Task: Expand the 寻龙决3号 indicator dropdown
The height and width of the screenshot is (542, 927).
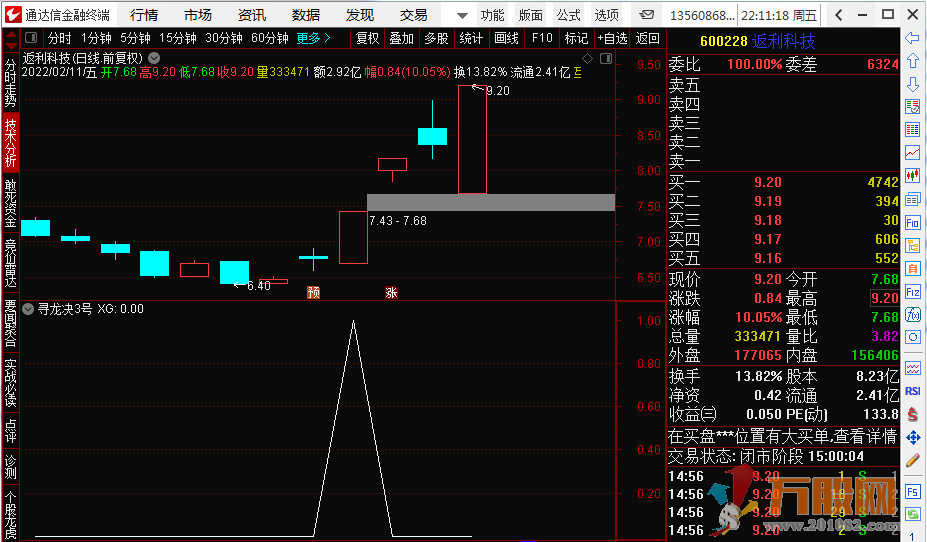Action: [x=28, y=309]
